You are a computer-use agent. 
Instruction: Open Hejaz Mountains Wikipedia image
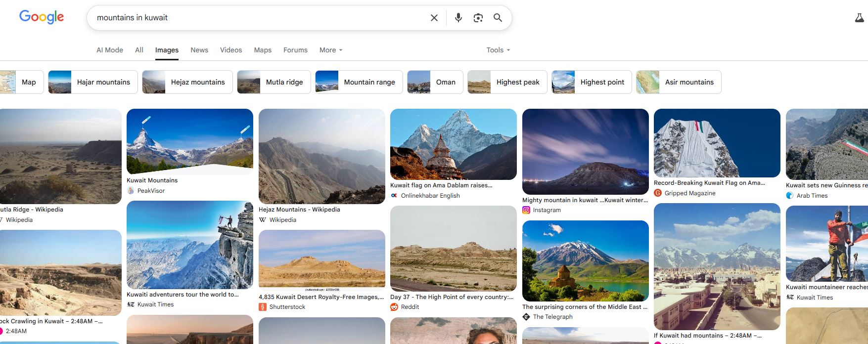click(322, 156)
